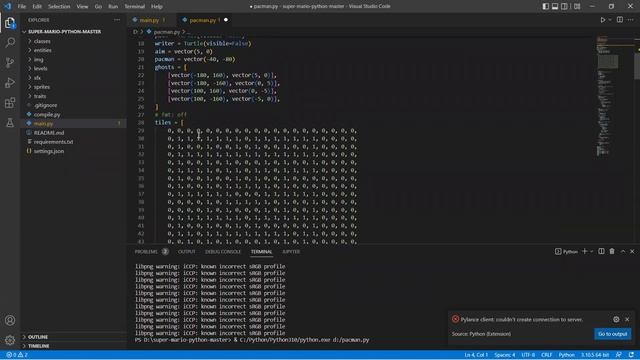This screenshot has height=360, width=640.
Task: Add a new terminal with plus icon
Action: tap(584, 251)
